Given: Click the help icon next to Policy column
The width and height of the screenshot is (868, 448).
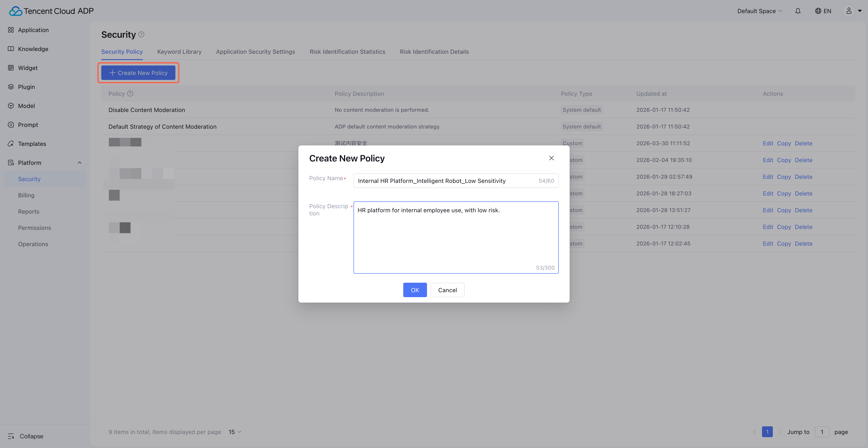Looking at the screenshot, I should coord(130,93).
